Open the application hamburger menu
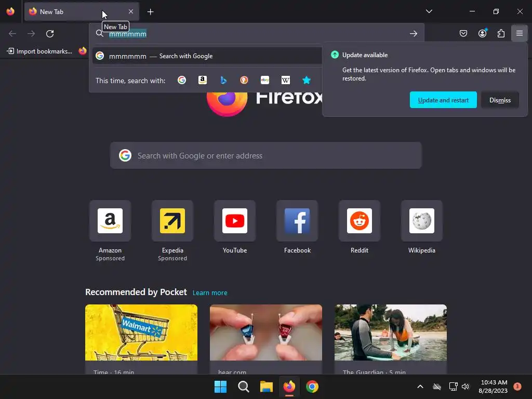 click(520, 33)
